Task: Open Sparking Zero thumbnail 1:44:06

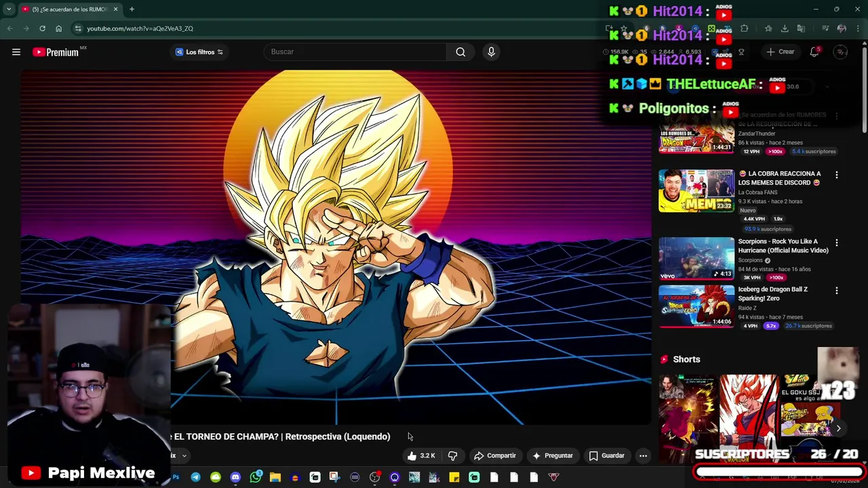Action: [x=696, y=306]
